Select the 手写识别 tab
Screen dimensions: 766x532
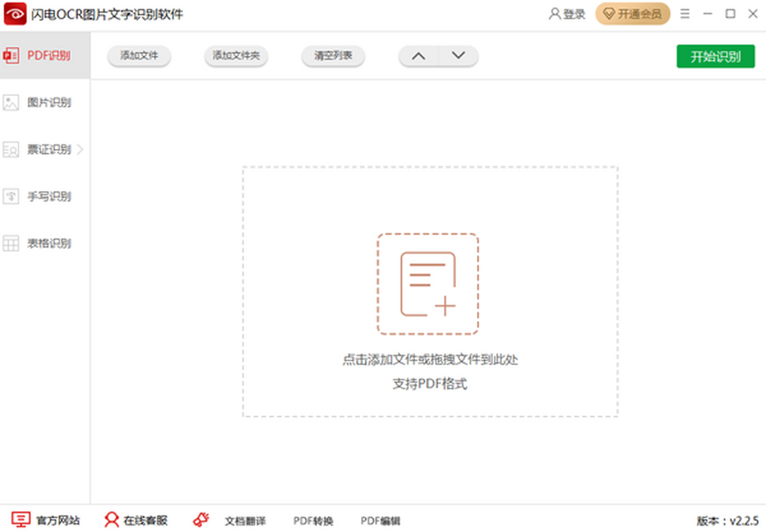coord(45,196)
